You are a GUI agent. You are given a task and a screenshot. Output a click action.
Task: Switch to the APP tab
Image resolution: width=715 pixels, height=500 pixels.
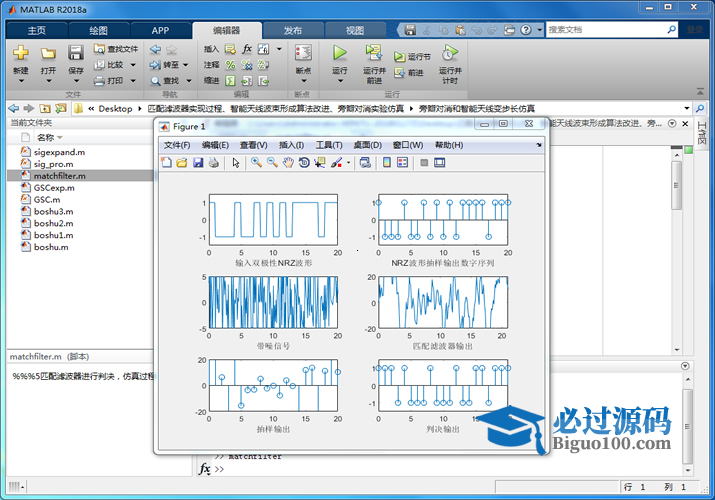160,31
